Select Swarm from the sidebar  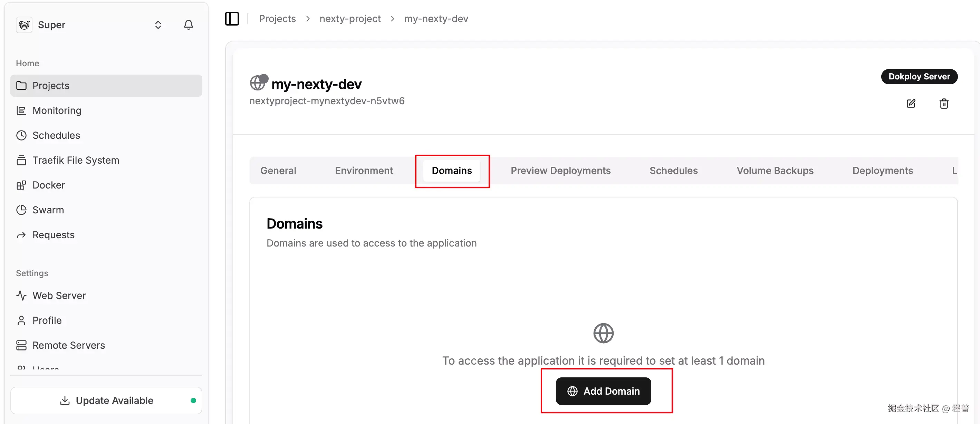[x=48, y=210]
